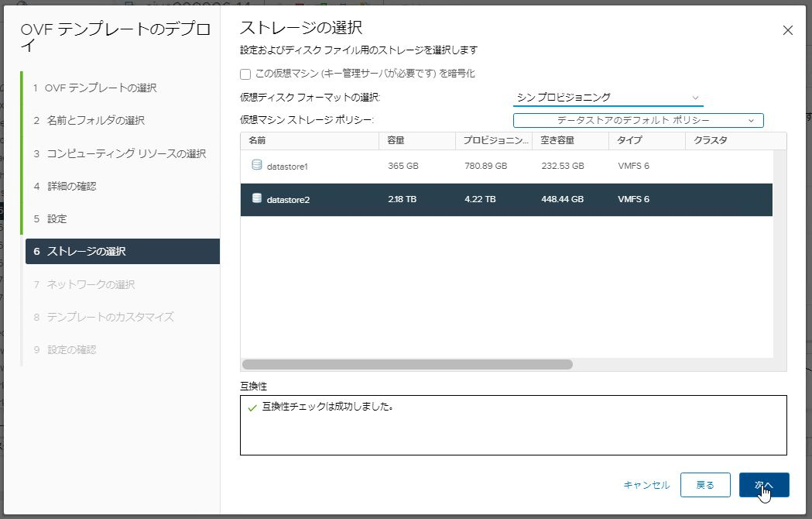Click the 次へ button
This screenshot has height=519, width=812.
coord(764,485)
